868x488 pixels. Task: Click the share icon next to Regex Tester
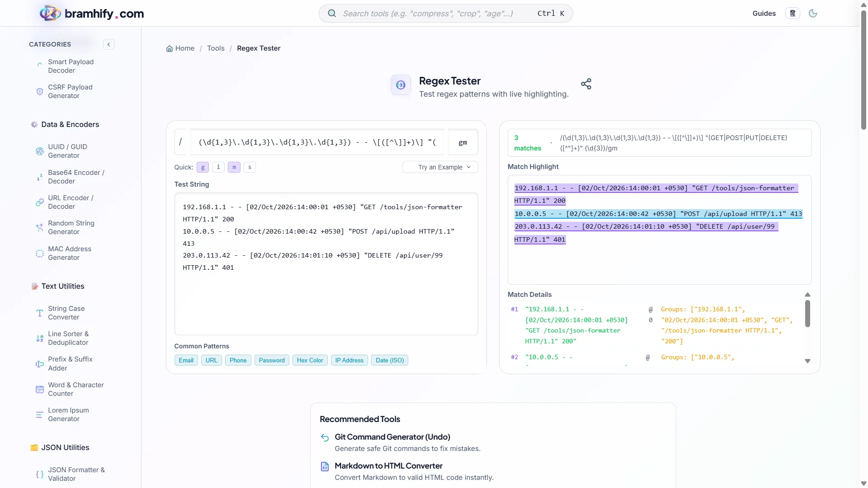(586, 84)
